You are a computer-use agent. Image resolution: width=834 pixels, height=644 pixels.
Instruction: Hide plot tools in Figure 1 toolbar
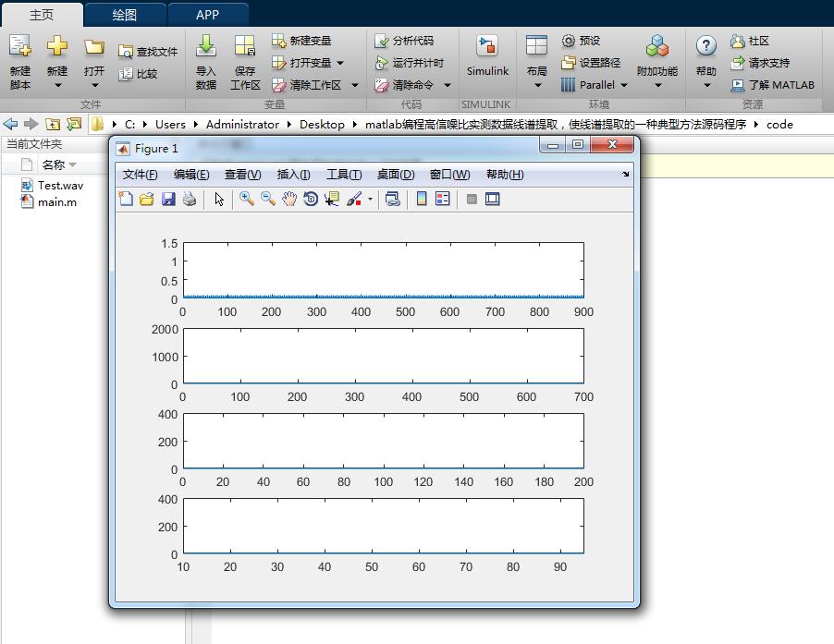point(472,200)
